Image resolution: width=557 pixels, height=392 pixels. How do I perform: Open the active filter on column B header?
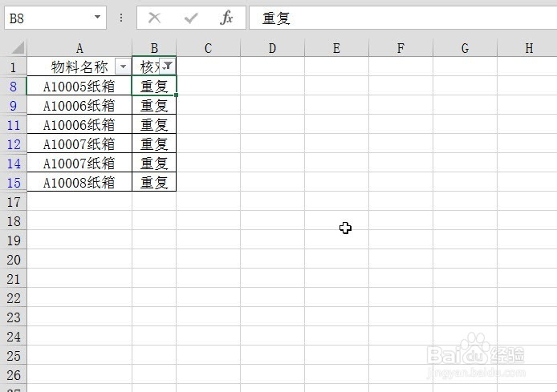coord(167,66)
